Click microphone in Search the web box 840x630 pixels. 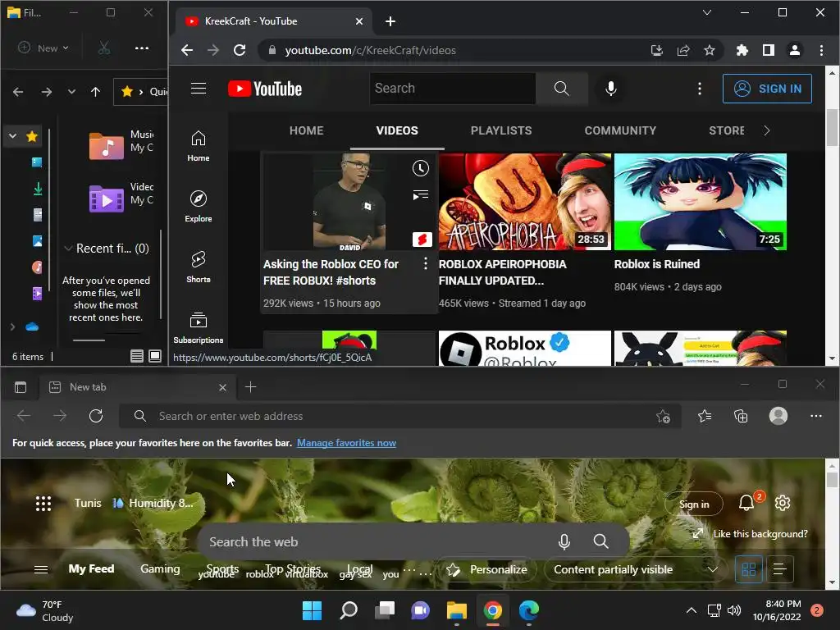click(564, 541)
